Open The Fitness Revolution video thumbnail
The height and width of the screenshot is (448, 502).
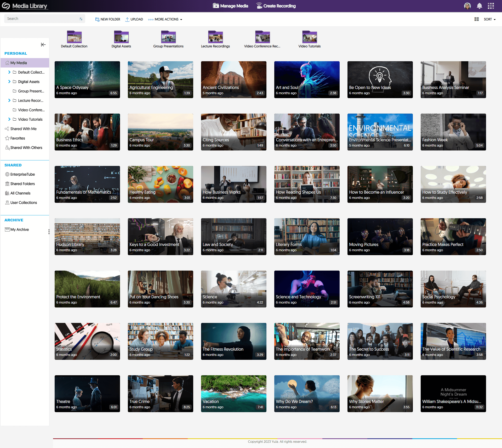pyautogui.click(x=234, y=341)
